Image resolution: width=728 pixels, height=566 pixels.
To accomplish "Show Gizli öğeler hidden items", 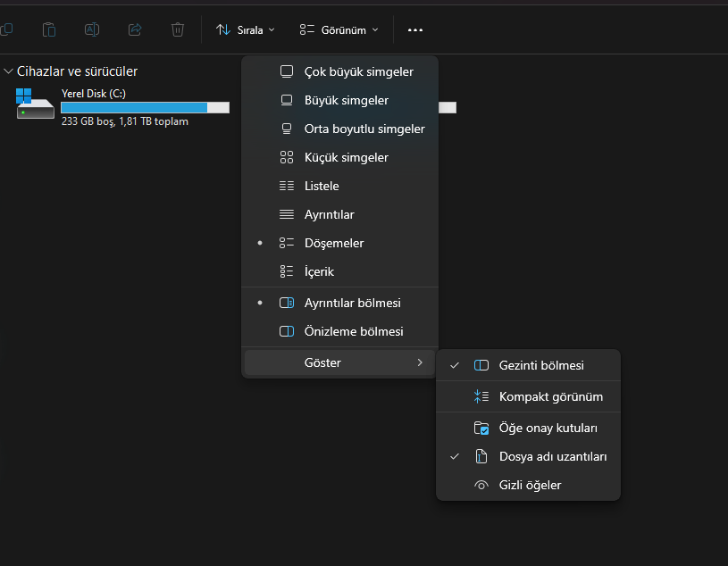I will [x=528, y=485].
